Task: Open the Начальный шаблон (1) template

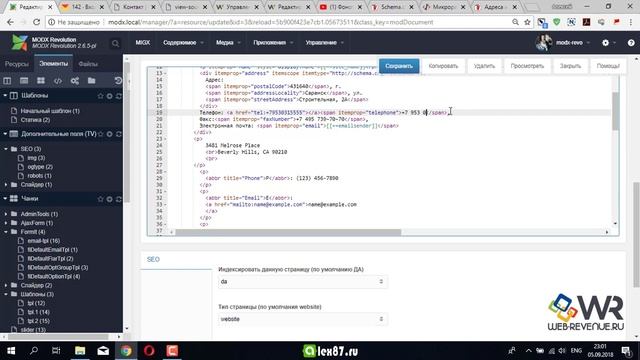Action: (x=50, y=111)
